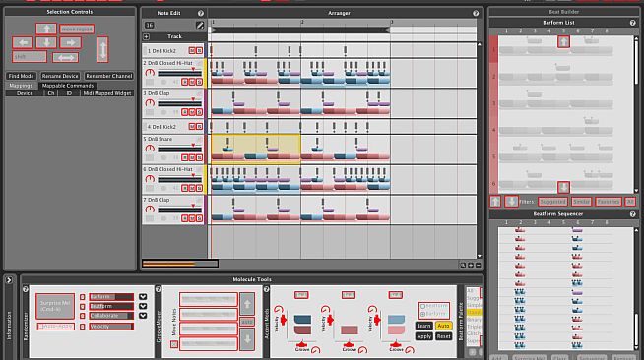This screenshot has width=644, height=360.
Task: Click the down arrow left of Filters
Action: [511, 202]
